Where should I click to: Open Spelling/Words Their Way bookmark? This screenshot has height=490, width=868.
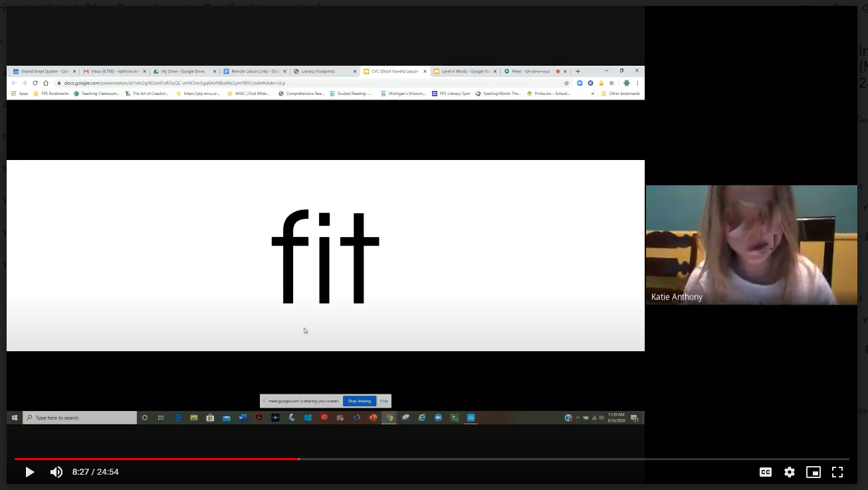tap(498, 94)
